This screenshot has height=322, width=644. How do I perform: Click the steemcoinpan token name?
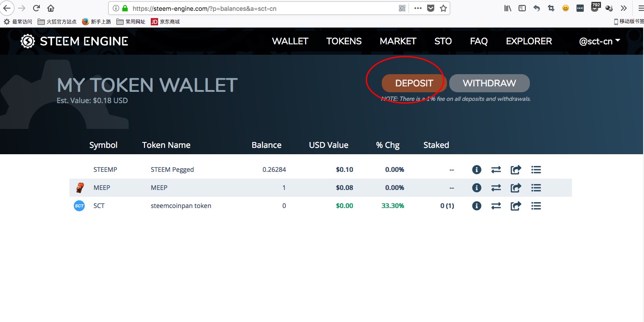(x=181, y=206)
